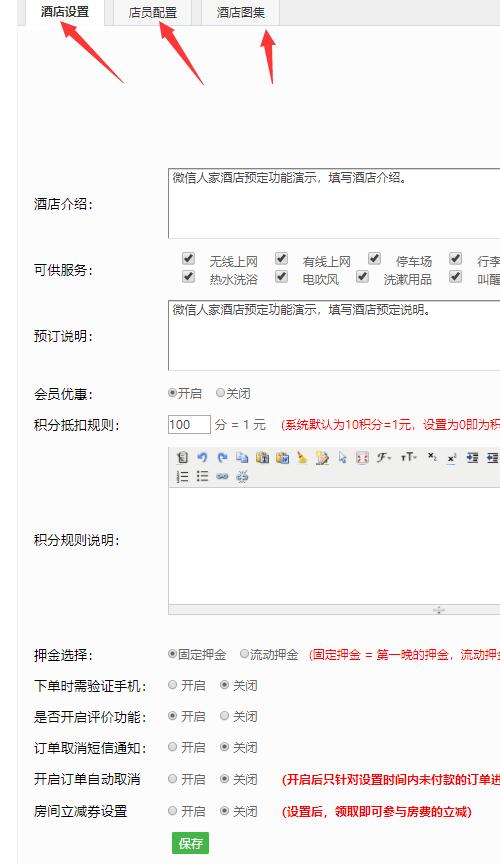The height and width of the screenshot is (864, 500).
Task: Enable 订单取消短信通知 with 开启
Action: [x=173, y=747]
